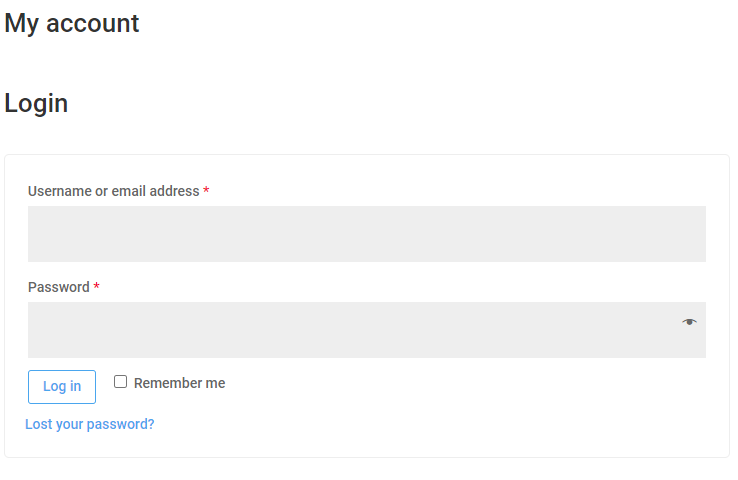The image size is (738, 480).
Task: Click the Remember me label text
Action: click(x=179, y=383)
